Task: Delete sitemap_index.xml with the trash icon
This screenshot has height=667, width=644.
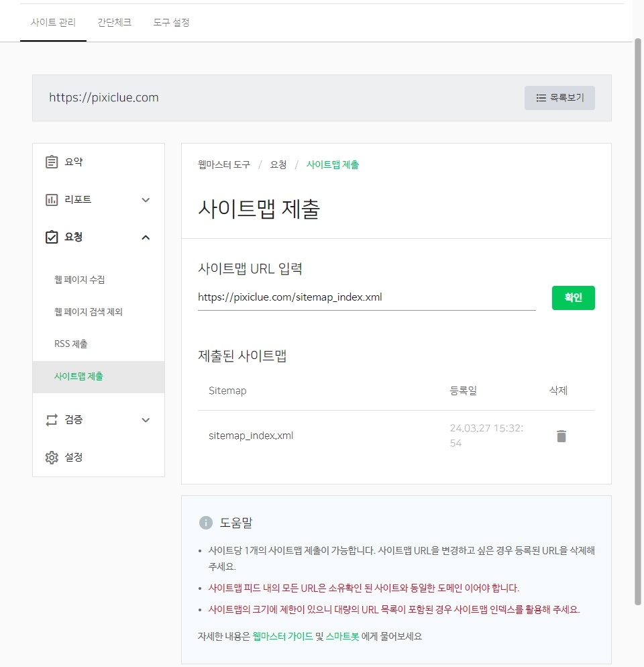Action: (x=561, y=435)
